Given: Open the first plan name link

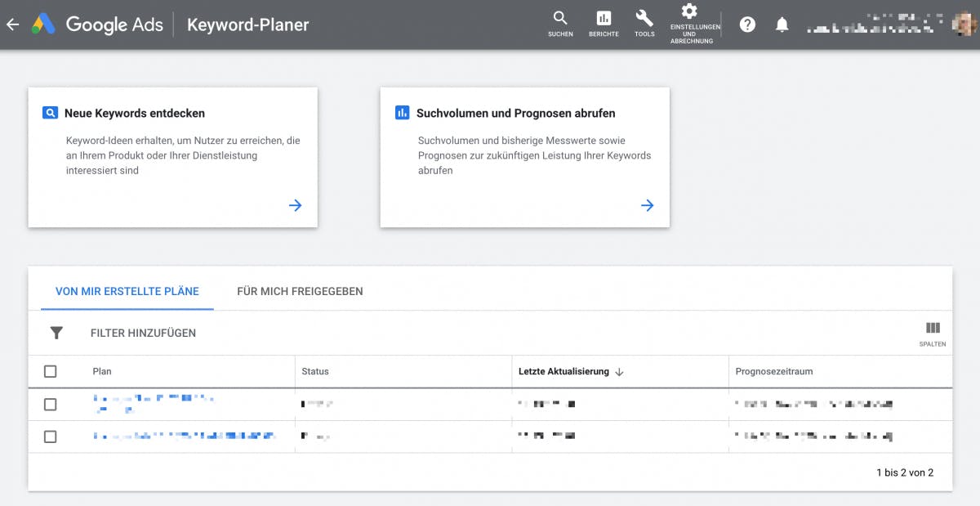Looking at the screenshot, I should [153, 399].
